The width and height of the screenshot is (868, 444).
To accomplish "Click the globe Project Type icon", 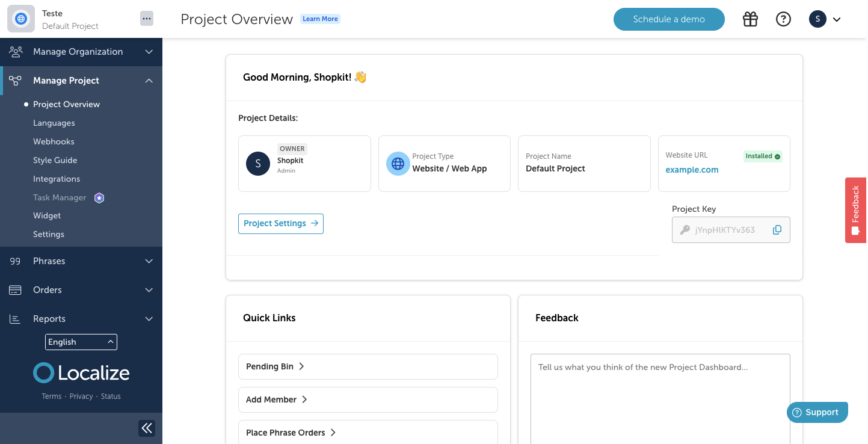I will 398,164.
